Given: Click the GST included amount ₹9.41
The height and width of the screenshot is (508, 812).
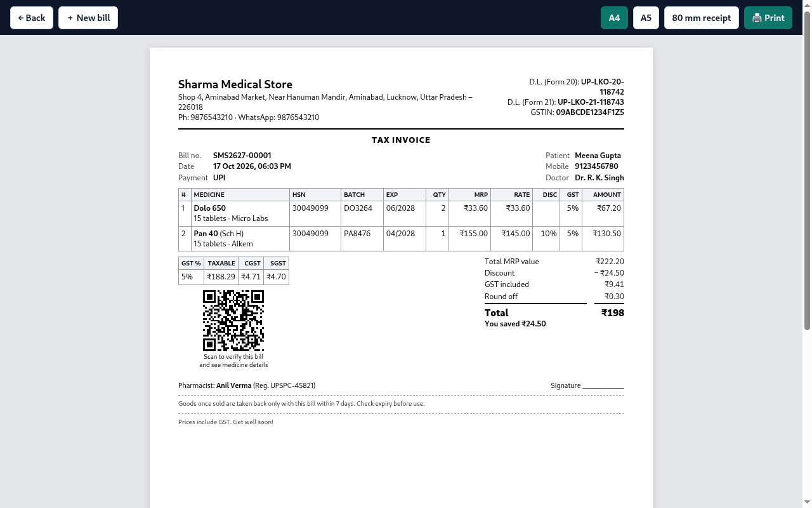Looking at the screenshot, I should click(614, 284).
